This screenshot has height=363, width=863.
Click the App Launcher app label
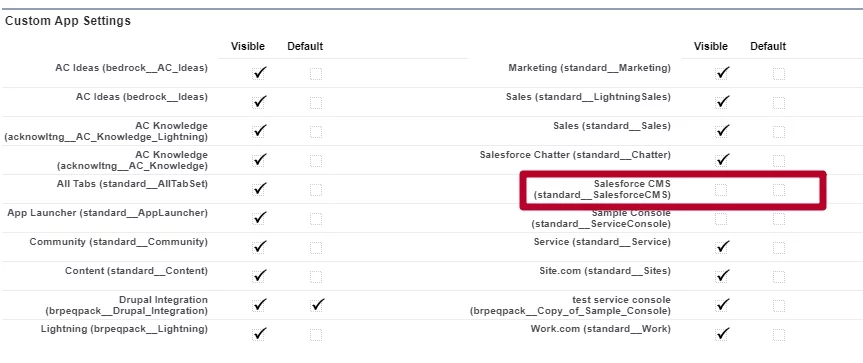[x=108, y=213]
